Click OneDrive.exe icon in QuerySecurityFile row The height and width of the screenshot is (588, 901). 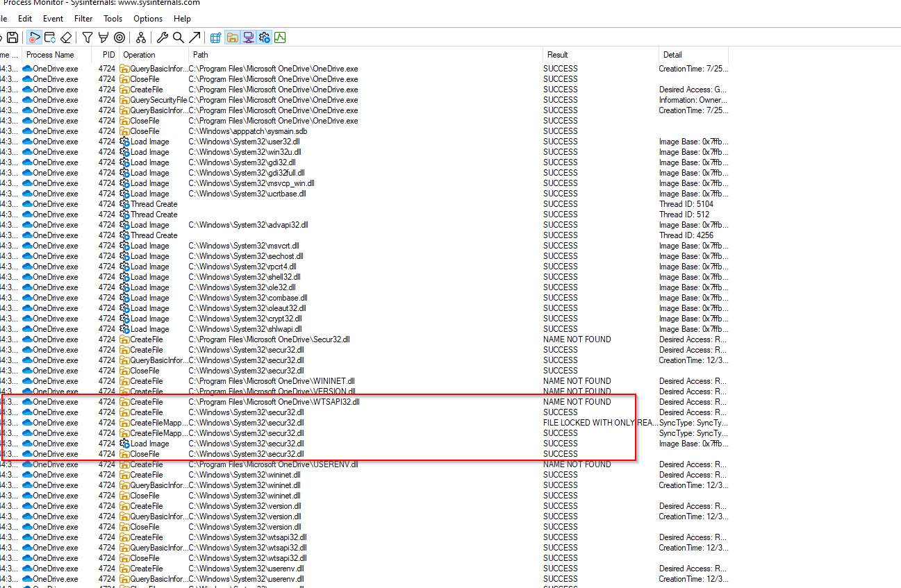[x=28, y=100]
